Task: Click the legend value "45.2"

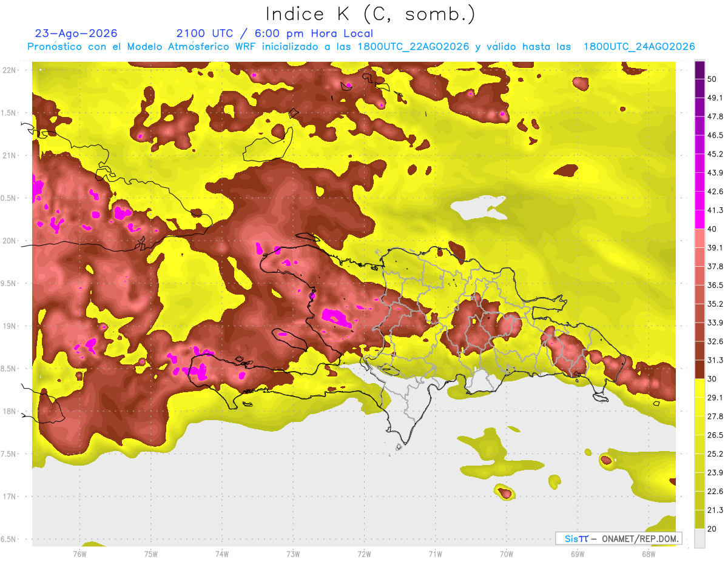Action: (x=715, y=154)
